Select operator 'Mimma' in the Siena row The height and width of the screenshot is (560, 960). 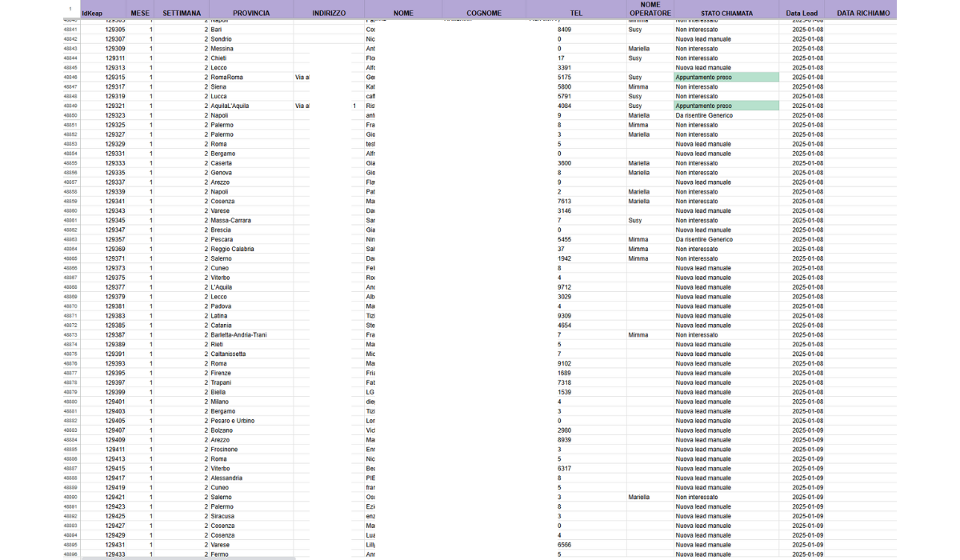pos(650,87)
